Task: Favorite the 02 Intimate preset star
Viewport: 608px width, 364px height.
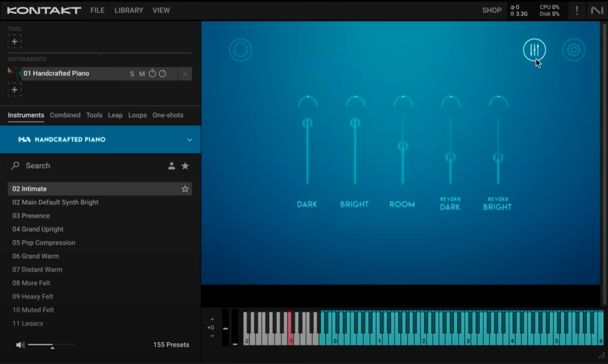Action: click(185, 189)
